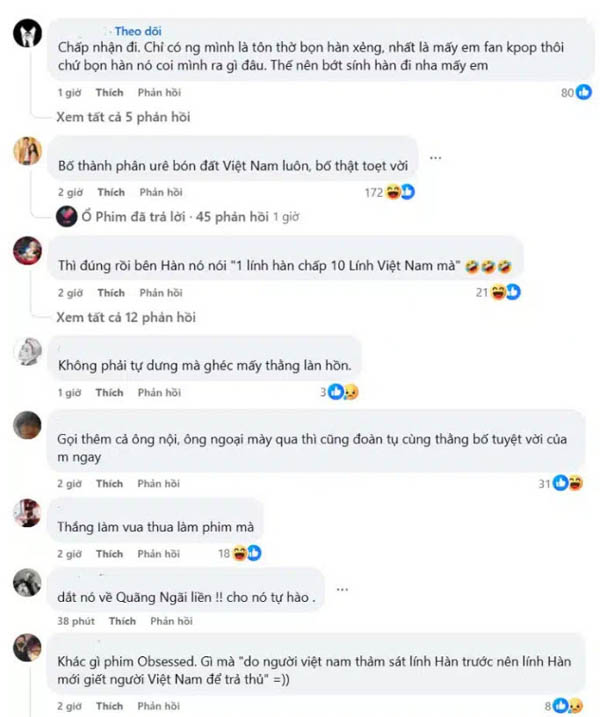Open the reactions beside count 18
Image resolution: width=600 pixels, height=717 pixels.
tap(246, 553)
